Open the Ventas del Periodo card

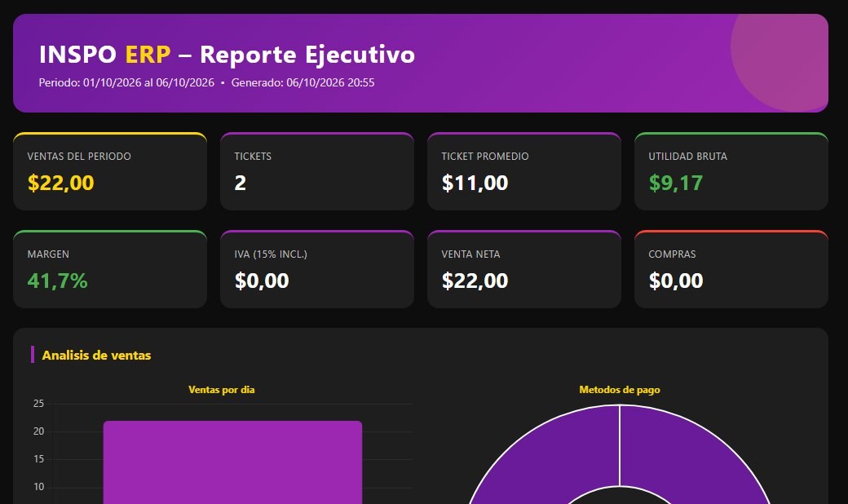pyautogui.click(x=110, y=171)
